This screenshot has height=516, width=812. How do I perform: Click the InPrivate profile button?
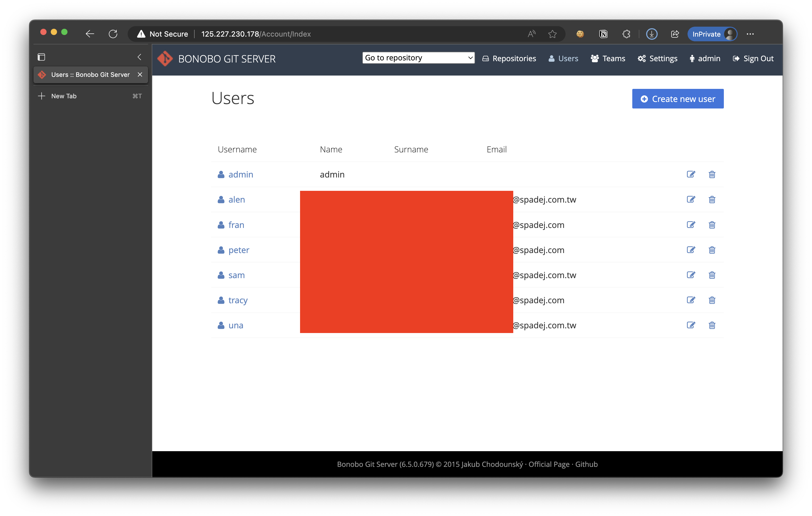(x=712, y=34)
